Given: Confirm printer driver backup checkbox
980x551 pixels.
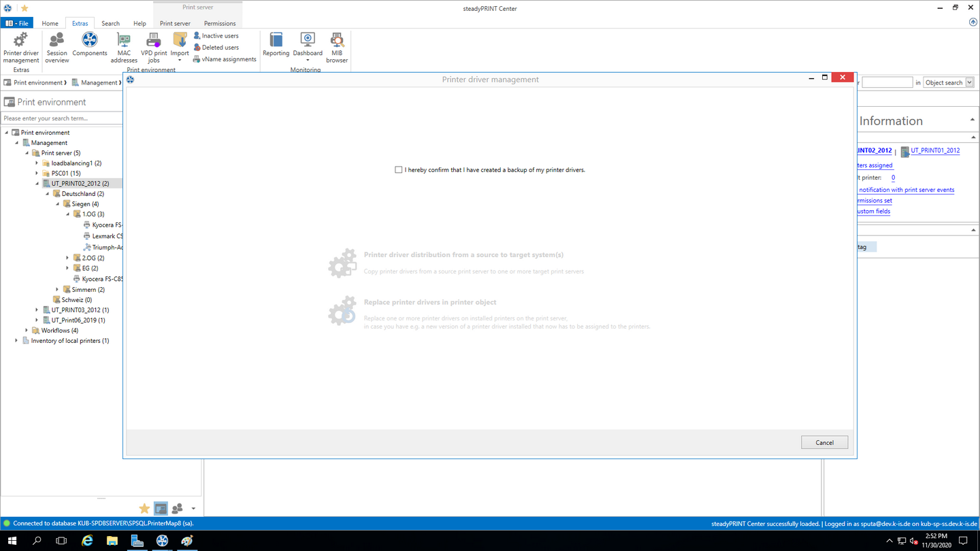Looking at the screenshot, I should click(x=399, y=170).
